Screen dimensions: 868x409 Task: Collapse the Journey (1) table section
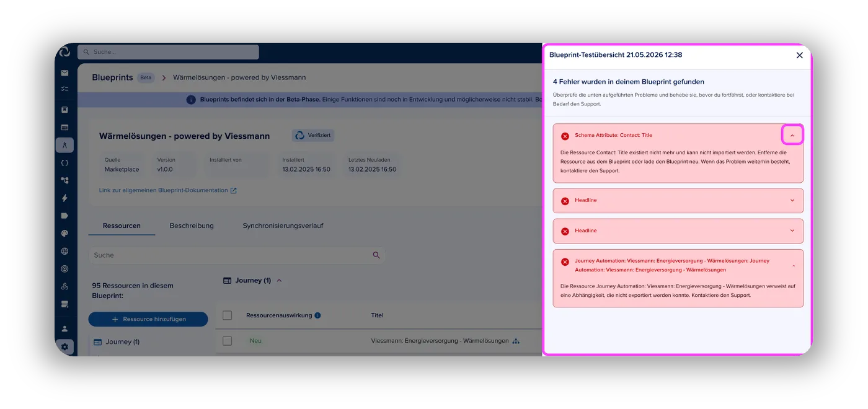click(x=279, y=281)
